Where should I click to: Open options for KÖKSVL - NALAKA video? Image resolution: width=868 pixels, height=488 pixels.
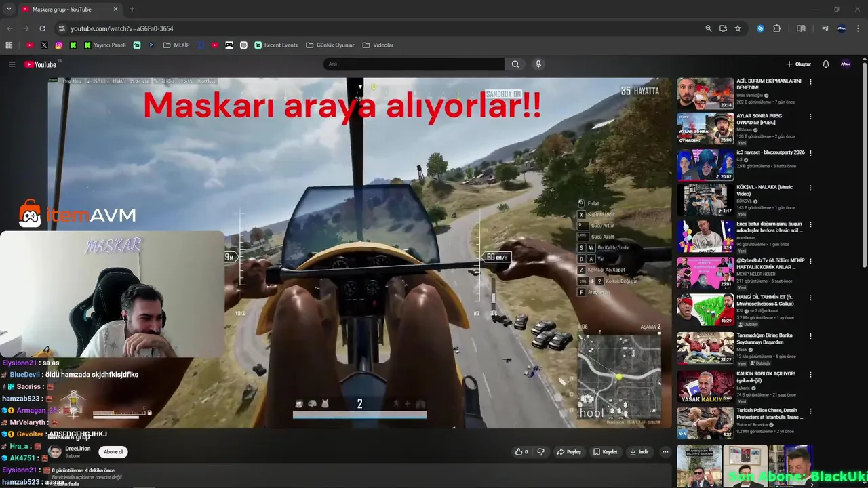(x=810, y=188)
